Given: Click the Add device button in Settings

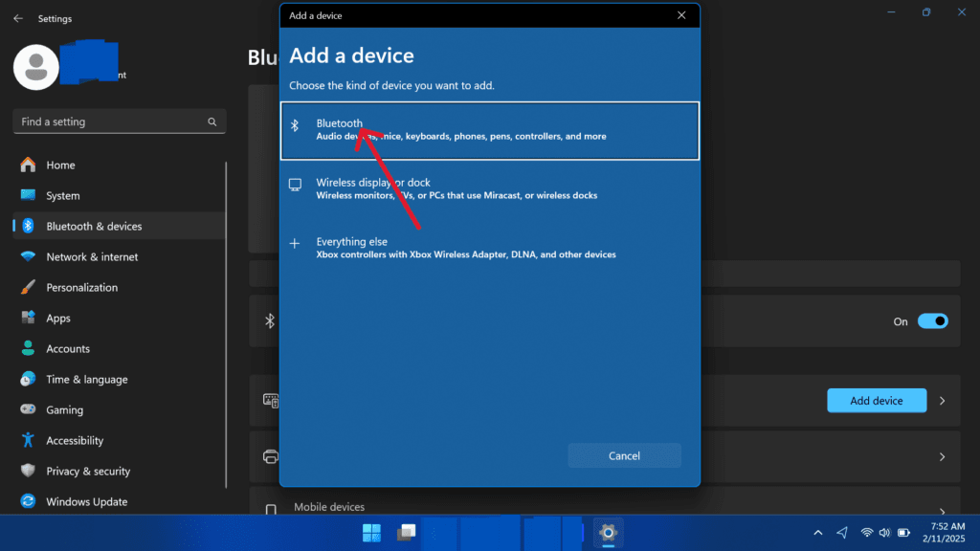Looking at the screenshot, I should (x=877, y=401).
